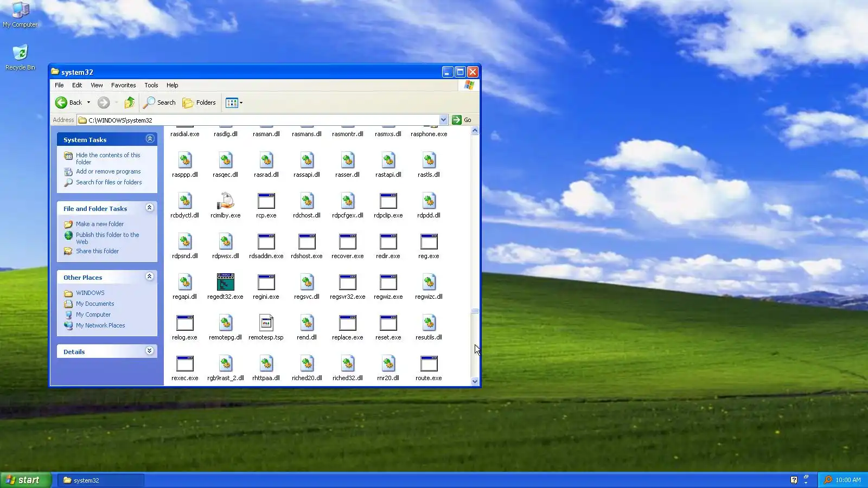This screenshot has width=868, height=488.
Task: Select the recover.exe file icon
Action: coord(347,242)
